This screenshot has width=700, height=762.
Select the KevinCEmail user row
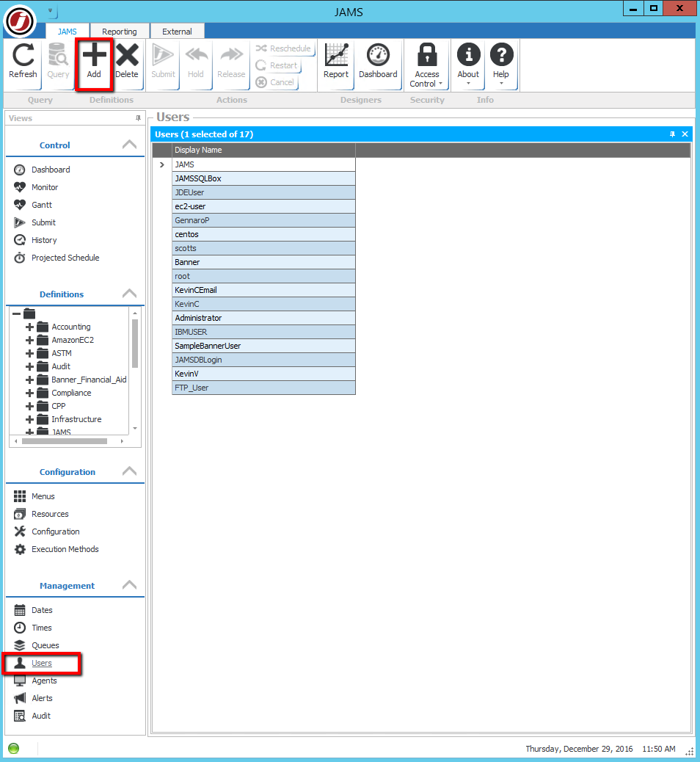[x=263, y=290]
